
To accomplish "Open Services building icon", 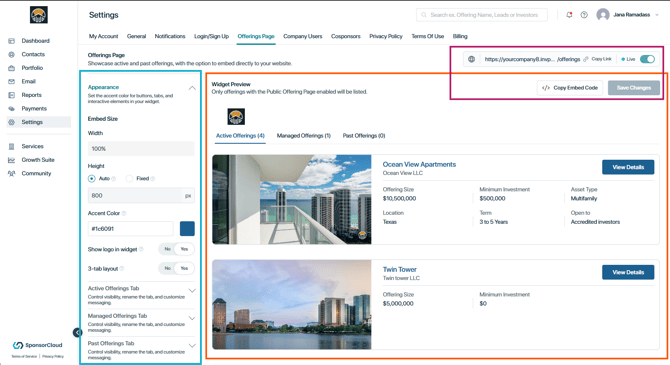I will (x=12, y=147).
